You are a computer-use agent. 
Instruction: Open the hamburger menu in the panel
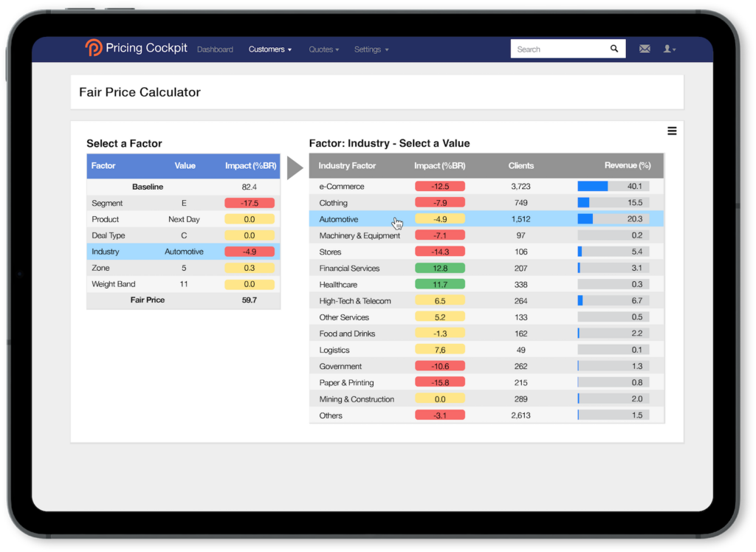(672, 131)
